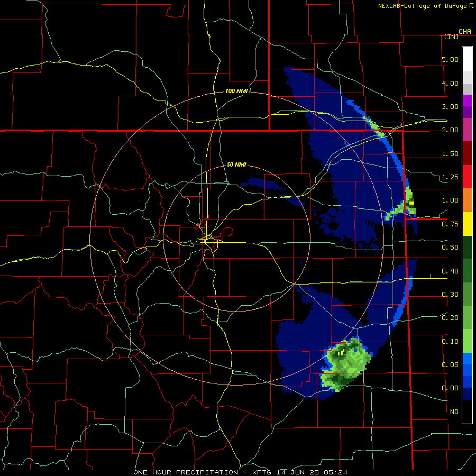Select the orange legend swatch

(x=467, y=200)
